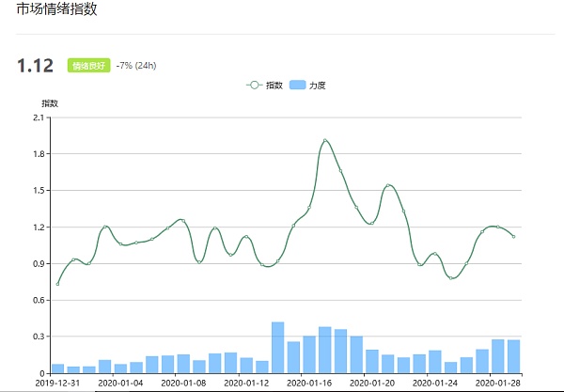Click the 2.1 y-axis label

point(39,118)
